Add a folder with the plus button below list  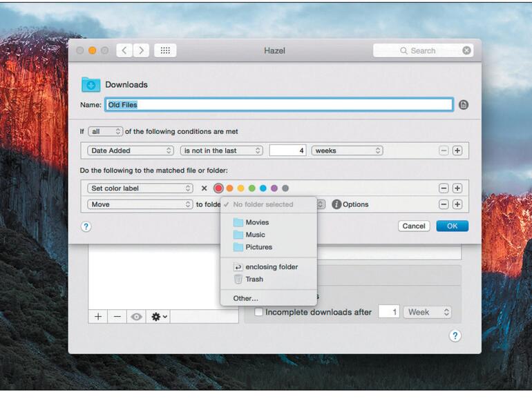pyautogui.click(x=98, y=317)
